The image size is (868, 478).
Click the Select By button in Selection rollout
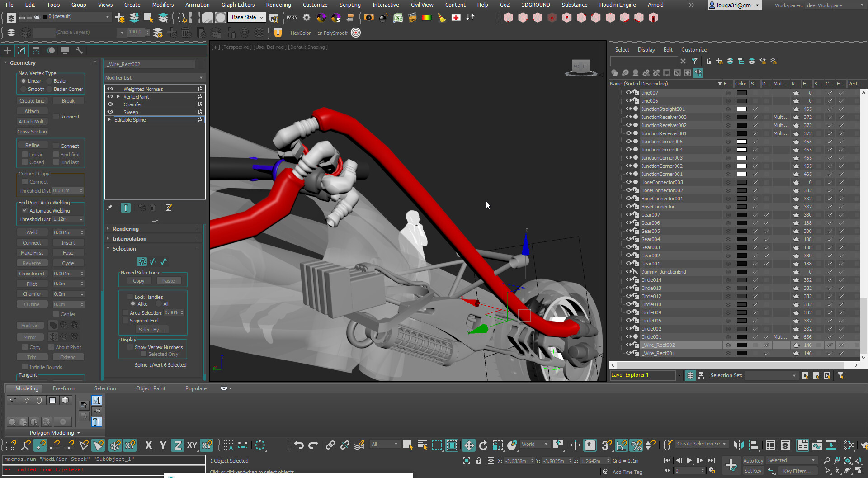(152, 329)
